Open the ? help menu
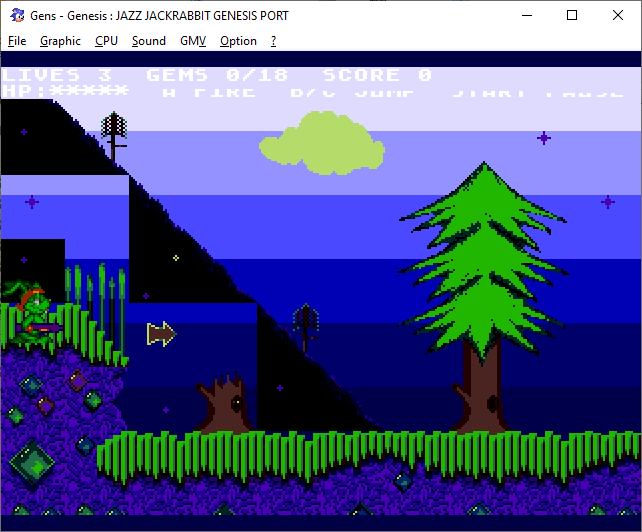The height and width of the screenshot is (532, 642). click(x=274, y=41)
